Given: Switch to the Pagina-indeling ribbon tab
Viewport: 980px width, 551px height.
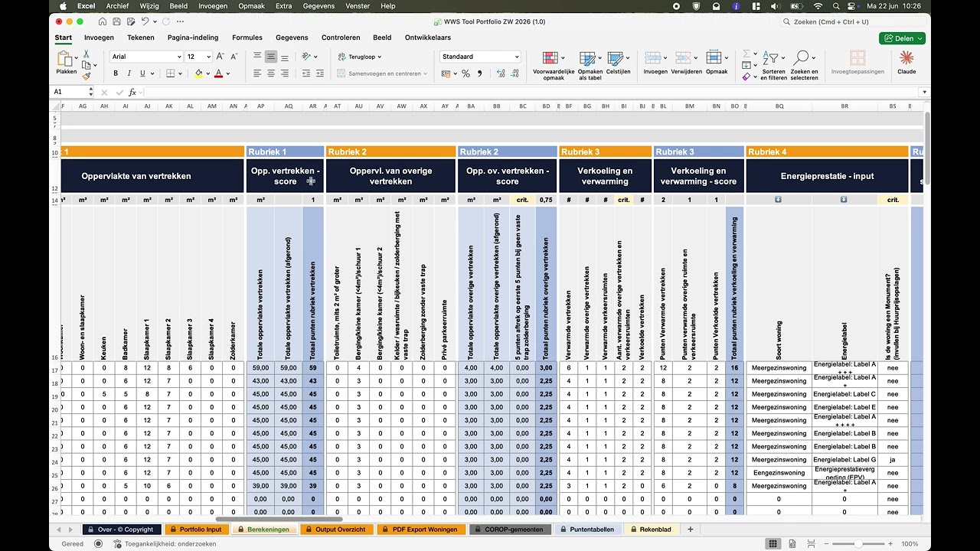Looking at the screenshot, I should pyautogui.click(x=193, y=37).
